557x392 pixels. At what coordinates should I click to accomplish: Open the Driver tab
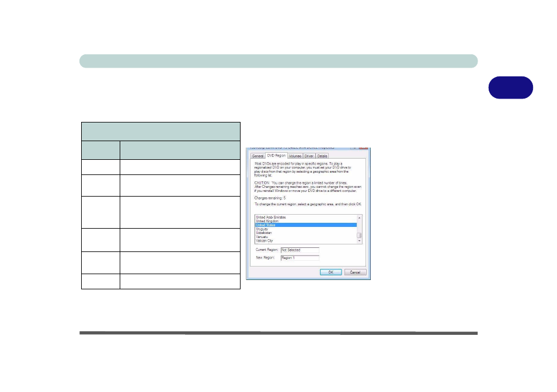(x=309, y=156)
